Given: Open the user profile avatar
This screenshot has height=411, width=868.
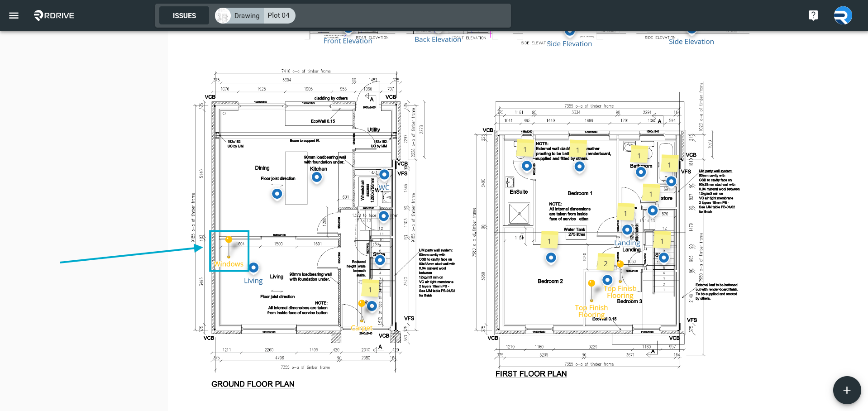Looking at the screenshot, I should click(843, 15).
